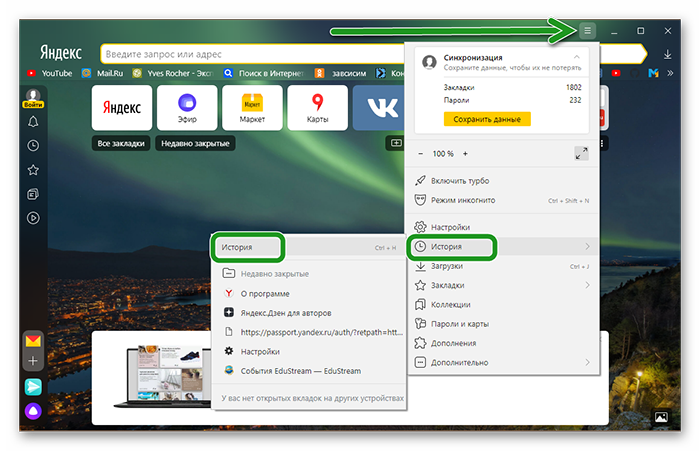Launch the purple Alice assistant icon
700x451 pixels.
tap(33, 411)
